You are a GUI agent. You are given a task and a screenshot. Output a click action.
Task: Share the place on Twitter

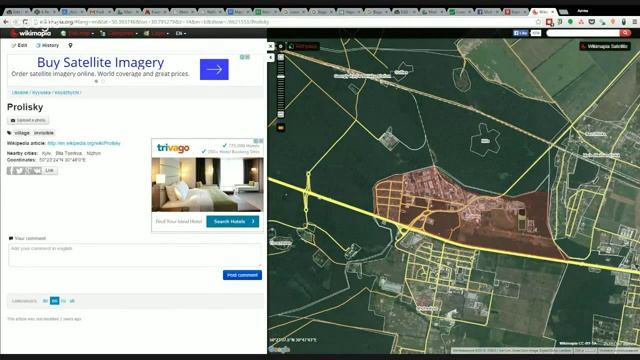[x=19, y=171]
